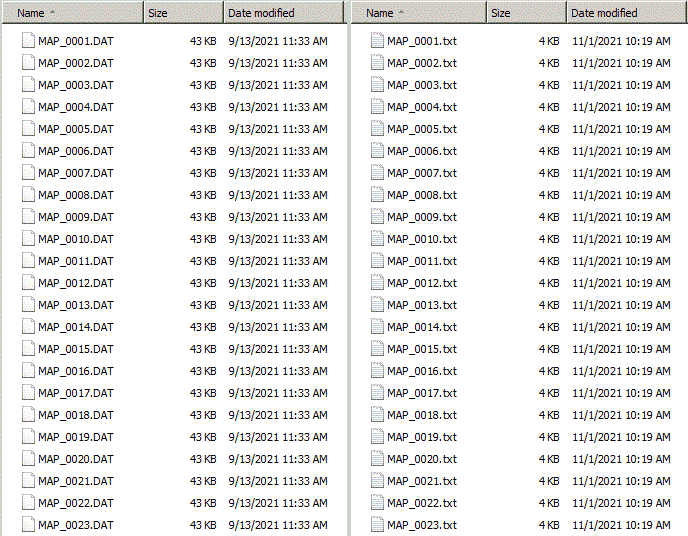Click the MAP_0020.txt text file icon

(x=377, y=459)
